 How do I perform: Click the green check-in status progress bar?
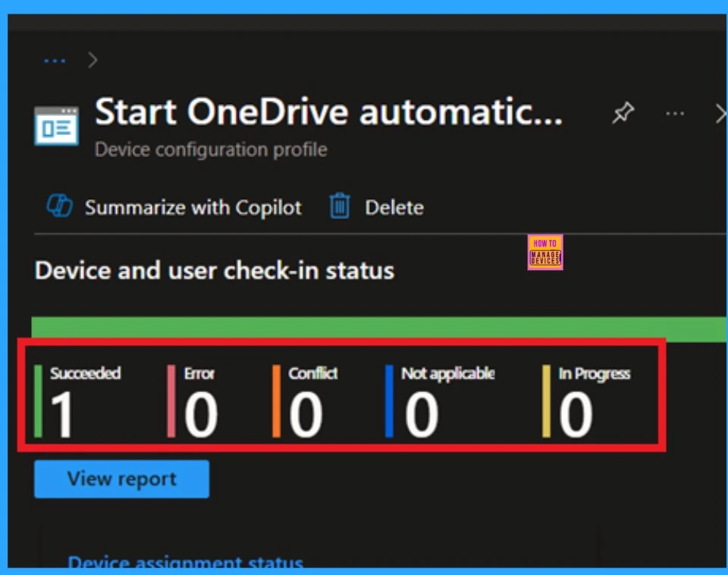click(x=379, y=329)
